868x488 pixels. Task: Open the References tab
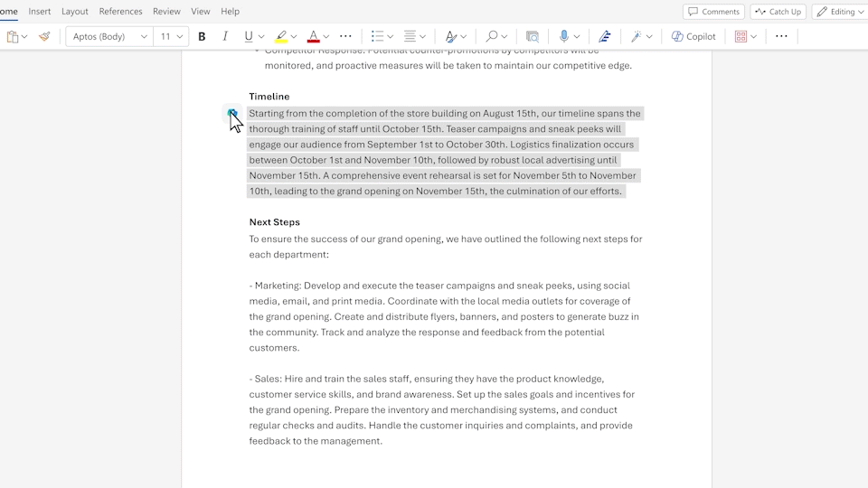[120, 12]
